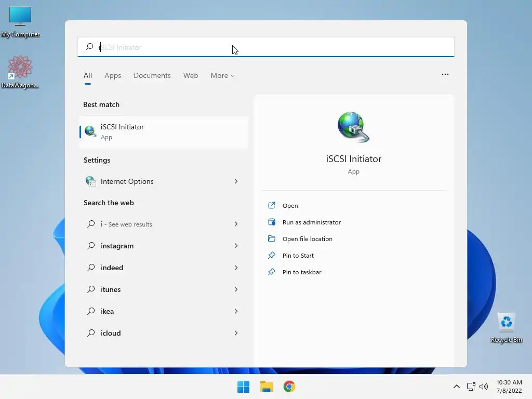This screenshot has height=399, width=532.
Task: Open File Explorer from the taskbar
Action: [x=267, y=387]
